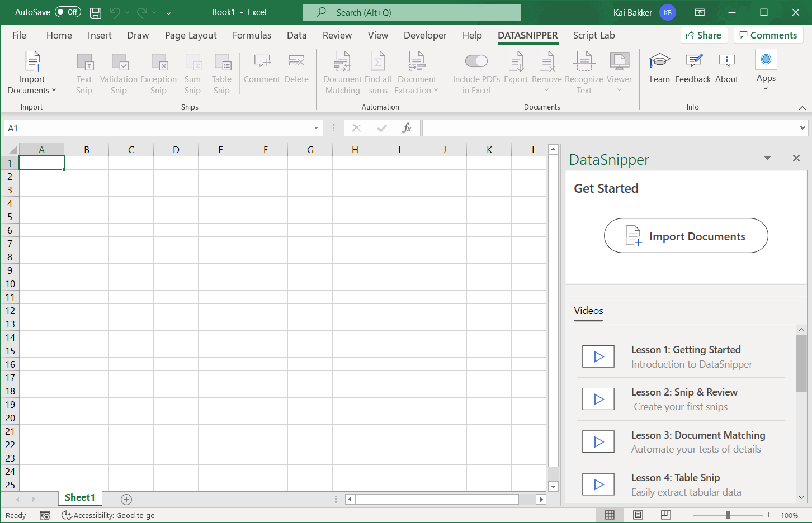Viewport: 812px width, 523px height.
Task: Open the Table Snip tool
Action: pyautogui.click(x=221, y=72)
